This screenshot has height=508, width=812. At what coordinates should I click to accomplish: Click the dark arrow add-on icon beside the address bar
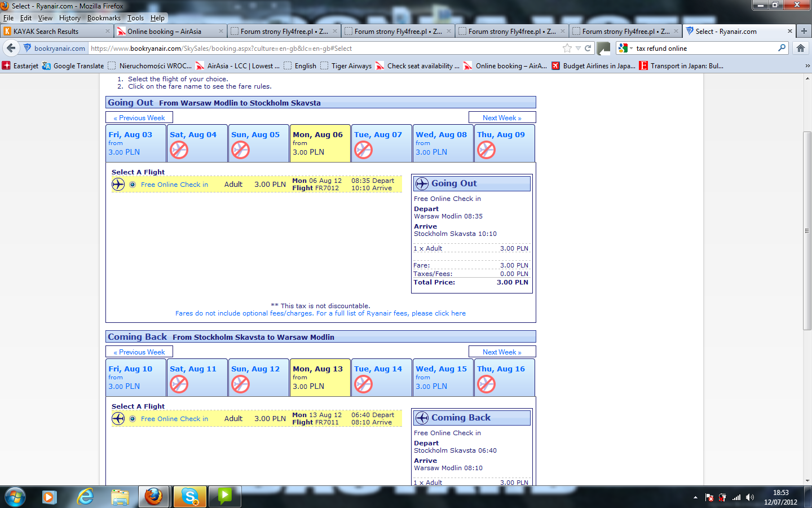point(603,49)
